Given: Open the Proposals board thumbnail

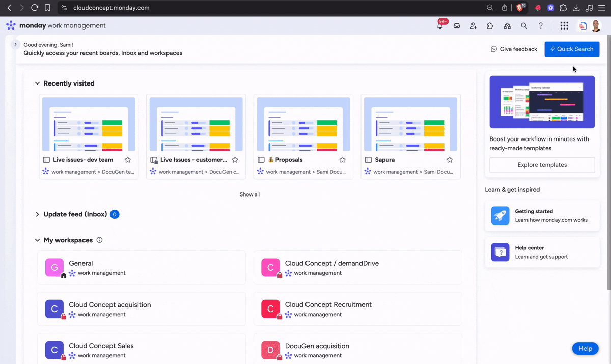Looking at the screenshot, I should (303, 124).
